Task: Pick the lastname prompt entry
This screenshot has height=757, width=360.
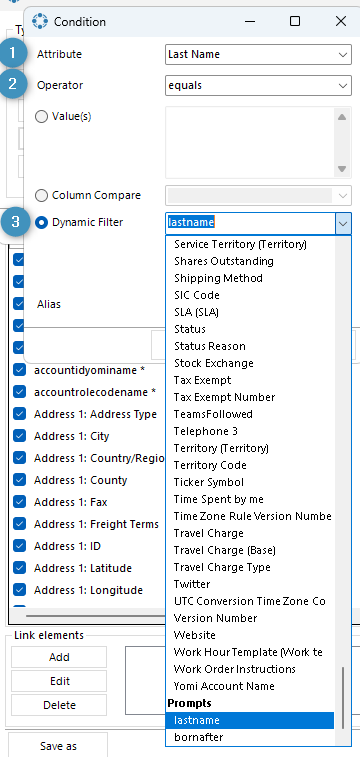Action: coord(249,720)
